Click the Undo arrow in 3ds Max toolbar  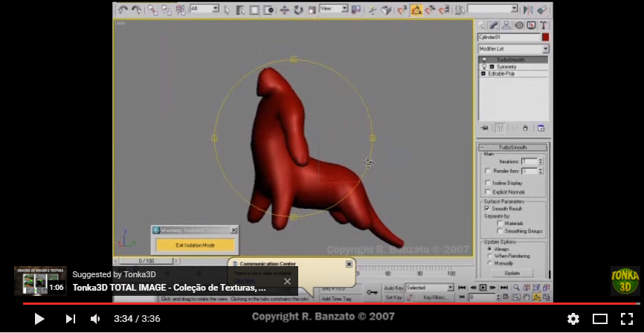click(123, 10)
